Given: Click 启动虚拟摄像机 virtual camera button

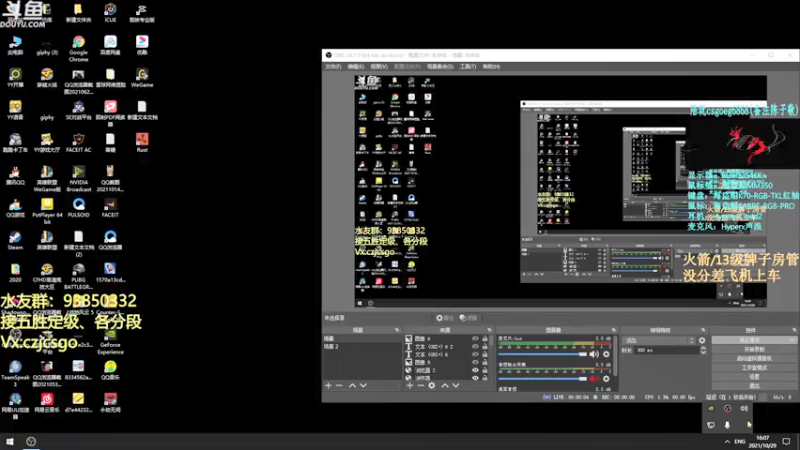Looking at the screenshot, I should 754,358.
